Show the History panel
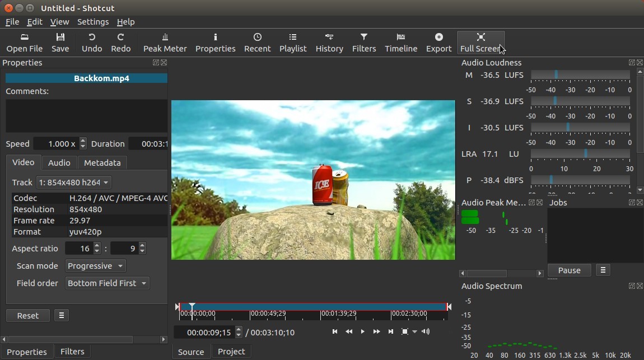 [329, 43]
